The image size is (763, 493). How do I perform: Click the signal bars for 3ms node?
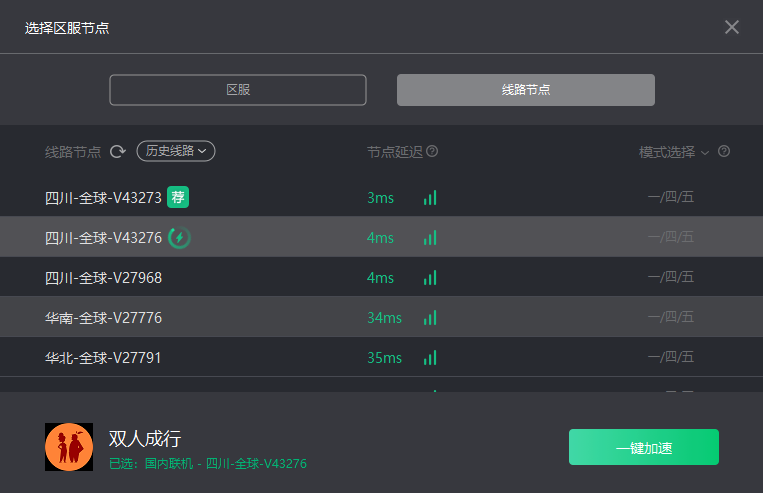(x=430, y=198)
